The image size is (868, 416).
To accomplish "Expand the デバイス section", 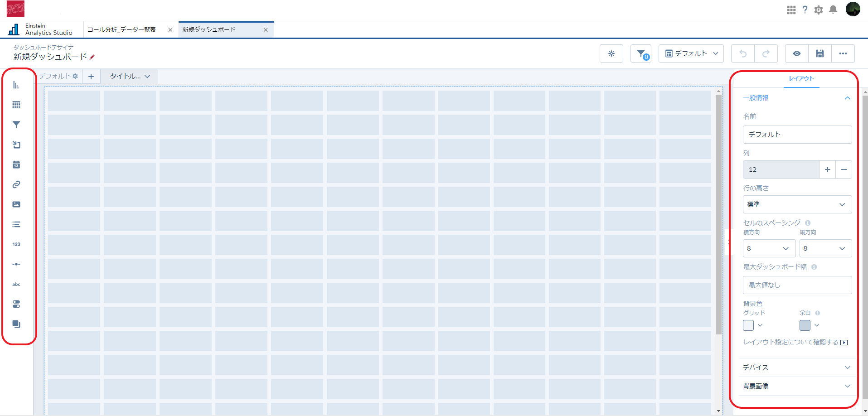I will (796, 368).
